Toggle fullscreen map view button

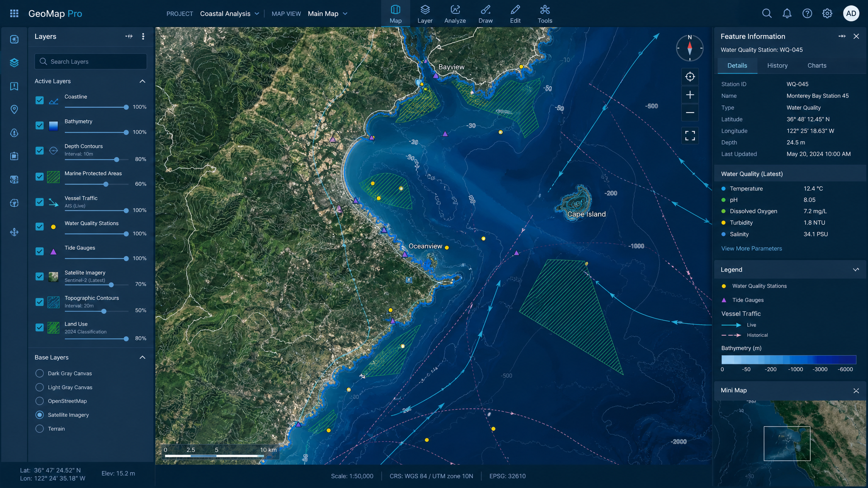tap(690, 136)
